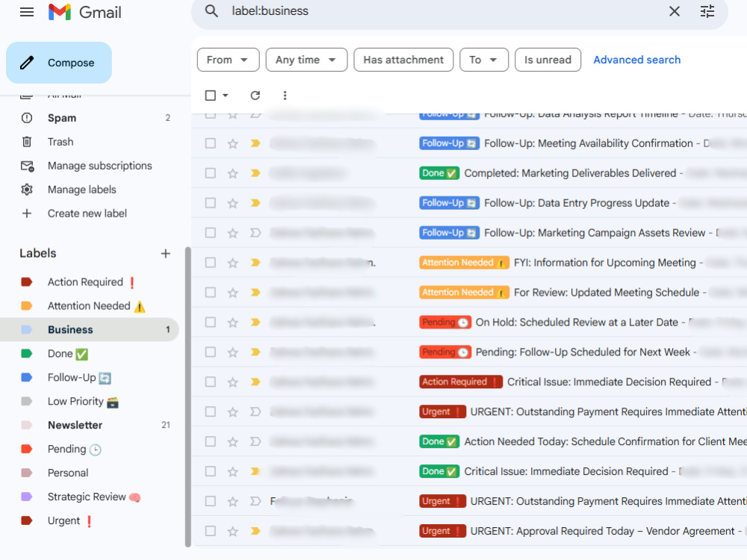Check the FYI Information for Upcoming Meeting email
The width and height of the screenshot is (747, 560).
point(210,263)
